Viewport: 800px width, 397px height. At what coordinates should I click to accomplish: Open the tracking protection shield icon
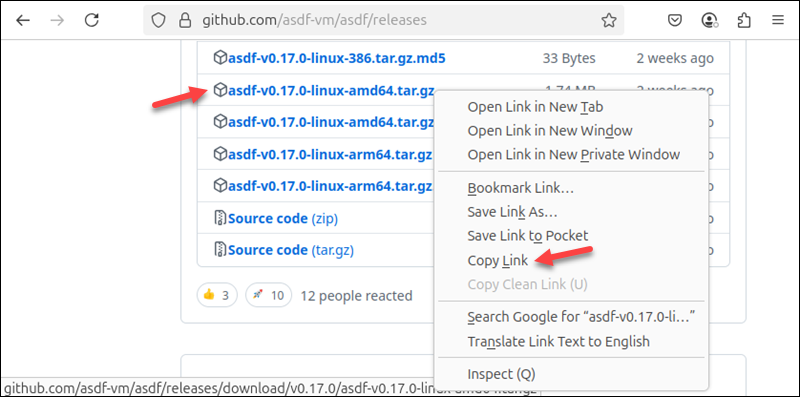(159, 20)
